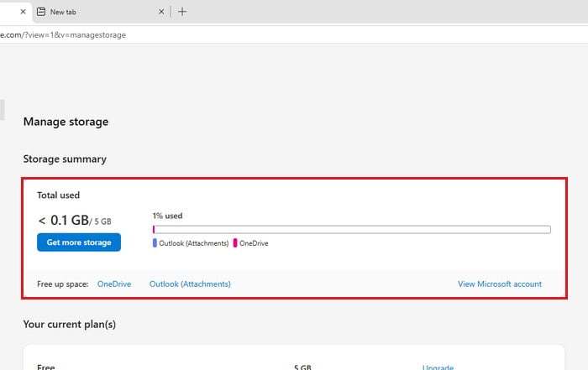
Task: Click the Upgrade link for Free plan
Action: click(x=438, y=367)
